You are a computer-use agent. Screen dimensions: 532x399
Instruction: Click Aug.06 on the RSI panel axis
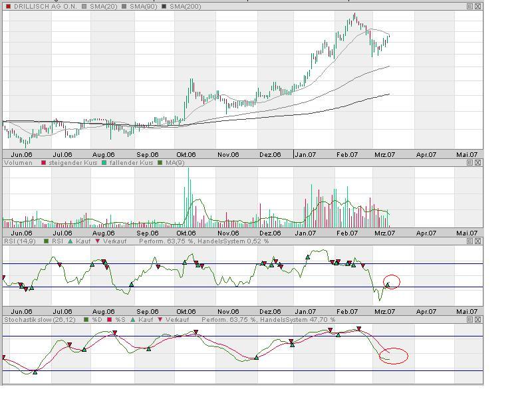tap(104, 311)
